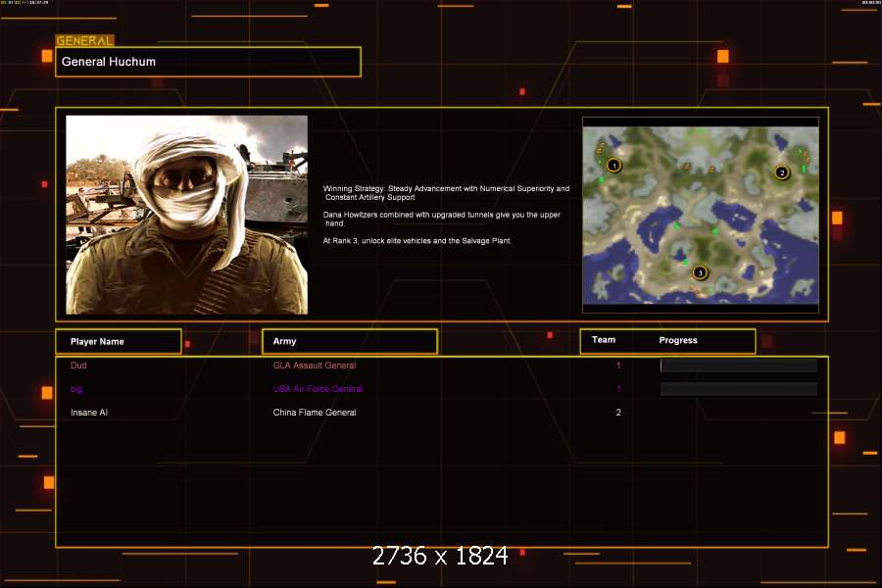Image resolution: width=882 pixels, height=588 pixels.
Task: Click GLA Assault General army entry
Action: [314, 366]
